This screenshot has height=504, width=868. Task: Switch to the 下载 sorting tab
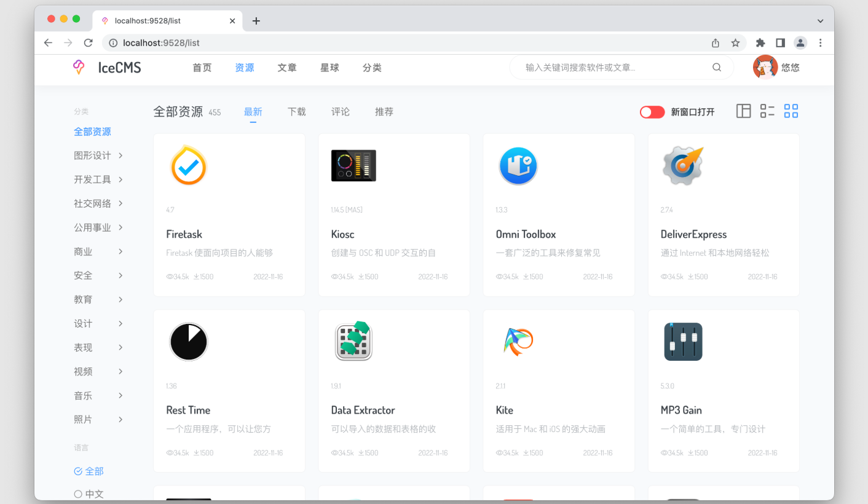tap(297, 112)
